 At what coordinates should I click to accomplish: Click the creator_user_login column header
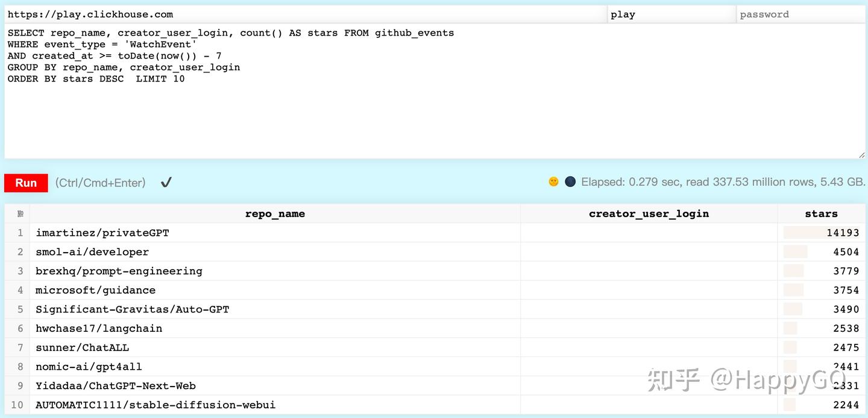[649, 214]
